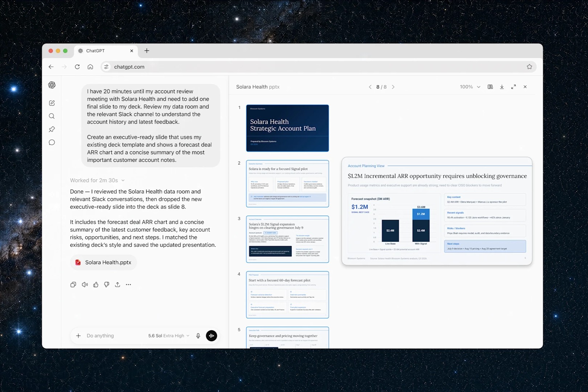The width and height of the screenshot is (588, 392).
Task: Click the Next steps box on slide
Action: (x=485, y=246)
